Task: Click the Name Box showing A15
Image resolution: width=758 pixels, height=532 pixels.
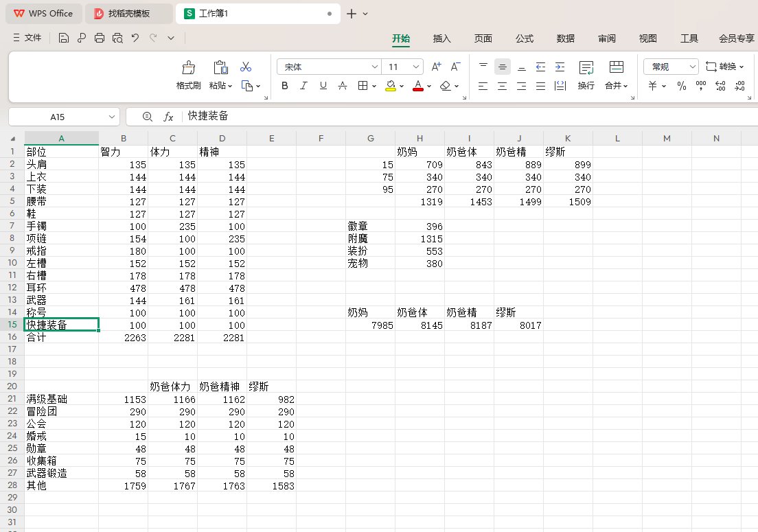Action: point(64,117)
